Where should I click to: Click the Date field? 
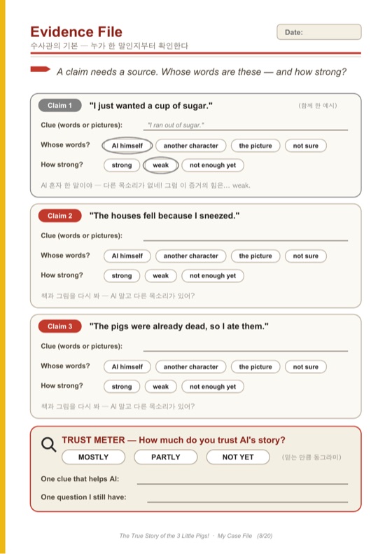[319, 32]
